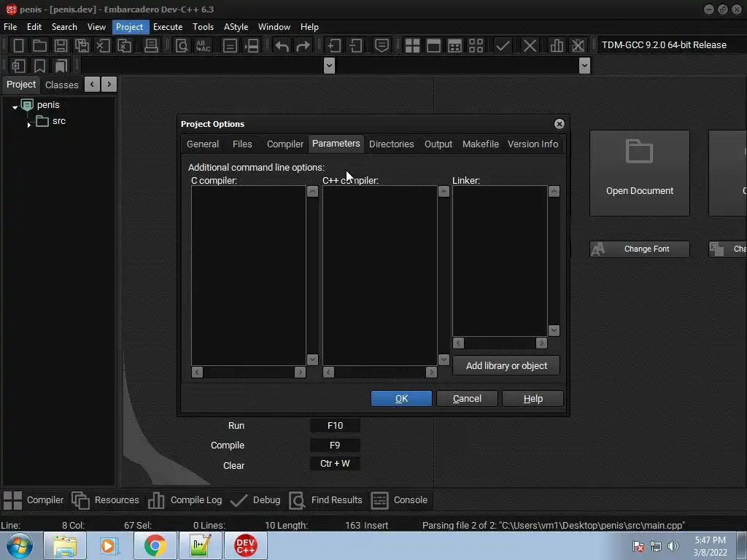Open the File menu
This screenshot has width=747, height=560.
pyautogui.click(x=10, y=27)
